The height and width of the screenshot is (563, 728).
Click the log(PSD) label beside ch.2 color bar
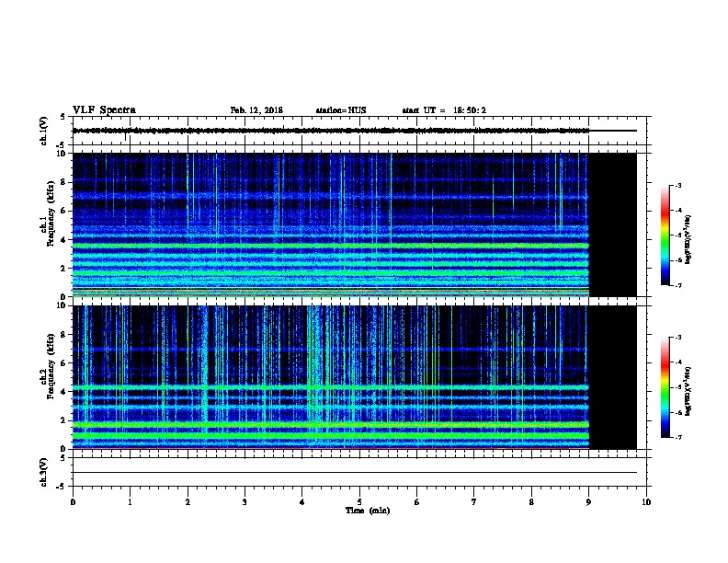pos(688,391)
